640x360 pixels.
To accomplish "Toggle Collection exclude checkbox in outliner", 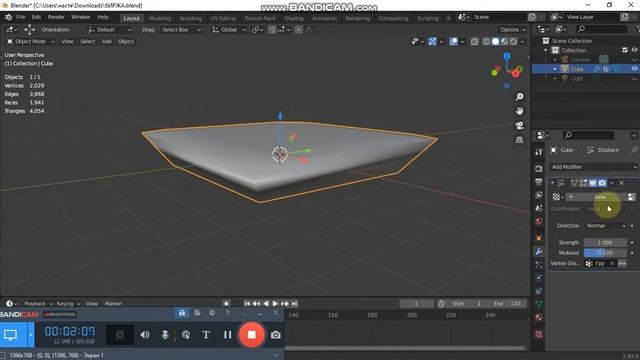I will click(625, 50).
